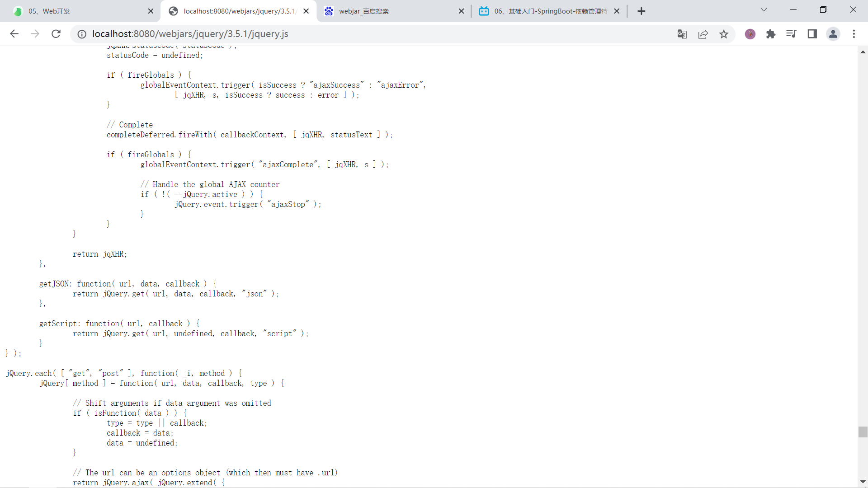Click the scrollbar up arrow

pyautogui.click(x=863, y=52)
